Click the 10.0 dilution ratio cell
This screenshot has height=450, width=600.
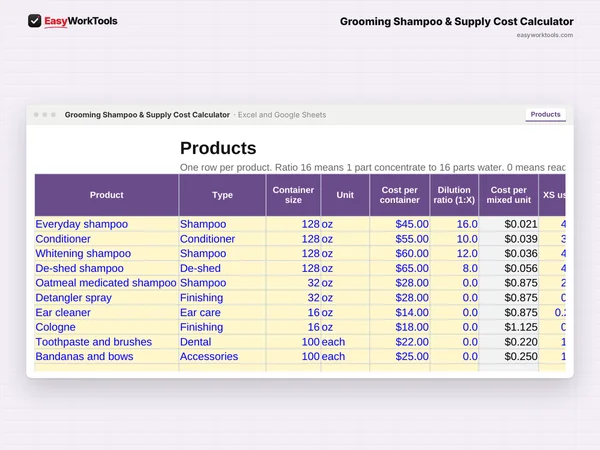pos(454,239)
